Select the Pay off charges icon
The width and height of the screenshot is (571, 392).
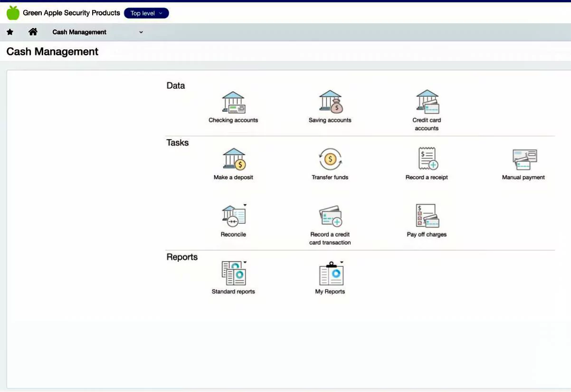[x=427, y=217]
